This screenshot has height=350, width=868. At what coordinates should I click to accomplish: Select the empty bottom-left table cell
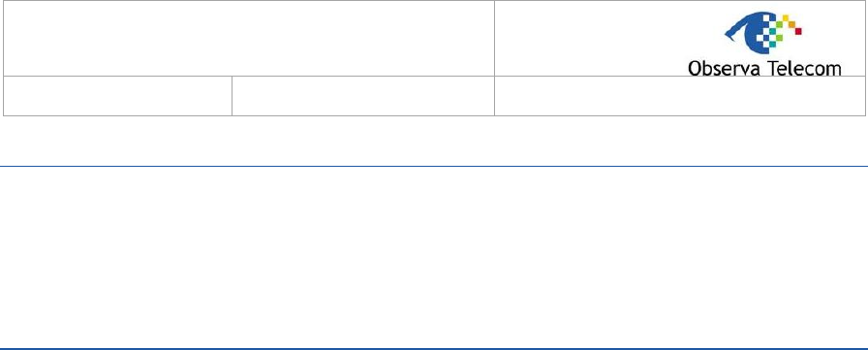point(117,96)
